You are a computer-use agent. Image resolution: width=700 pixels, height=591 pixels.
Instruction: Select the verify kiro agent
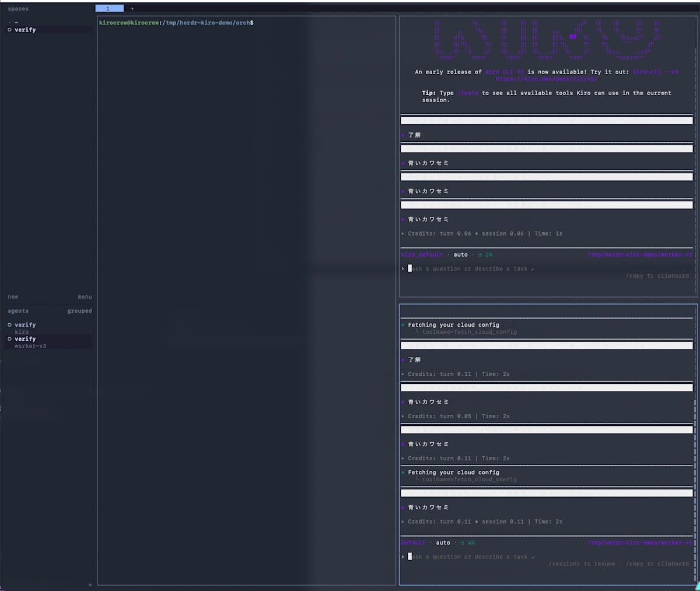(x=48, y=328)
